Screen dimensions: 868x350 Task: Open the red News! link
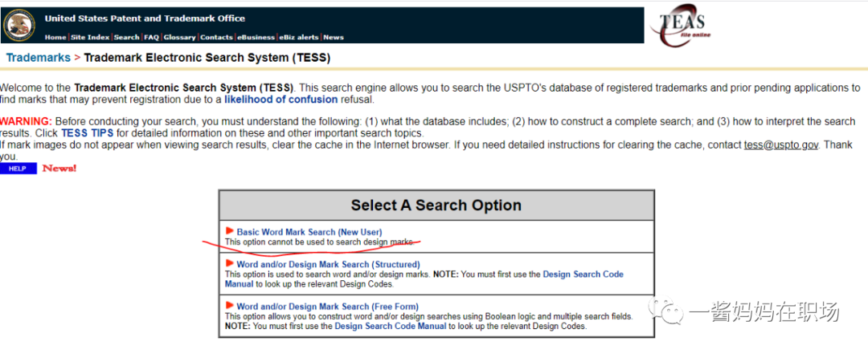59,168
